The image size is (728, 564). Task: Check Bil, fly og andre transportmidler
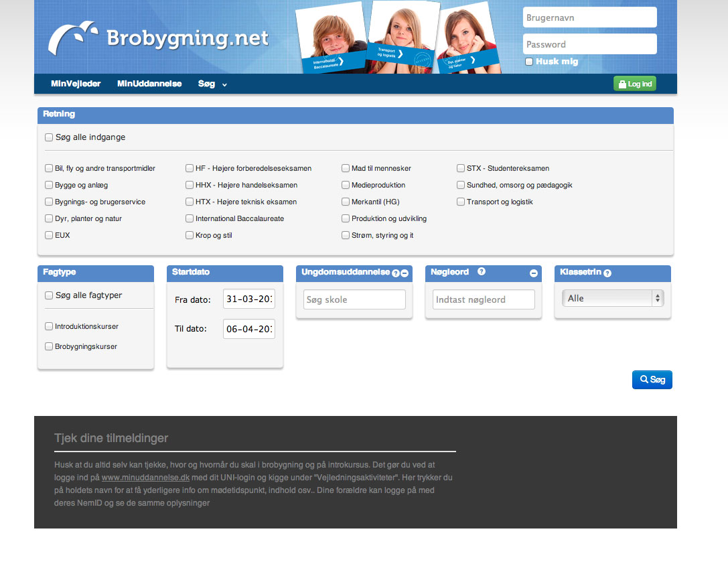click(49, 168)
